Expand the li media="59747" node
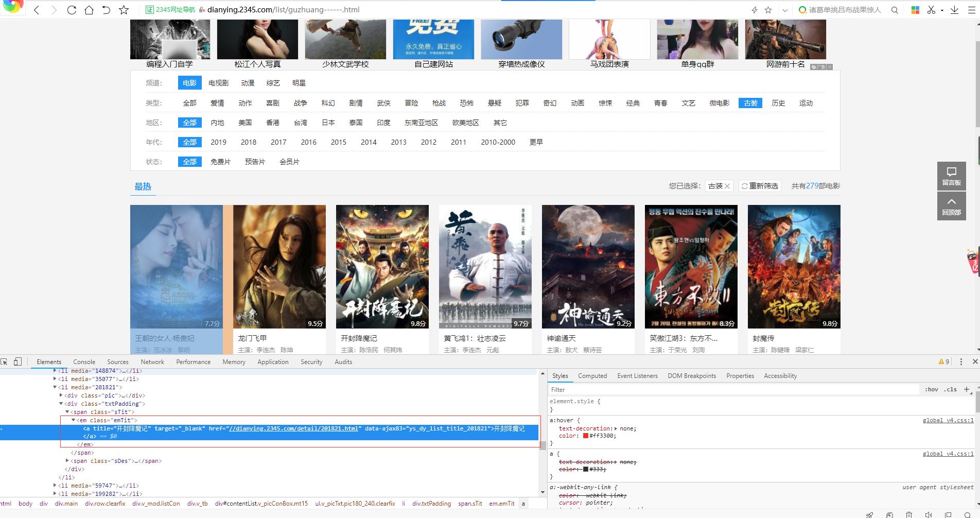The width and height of the screenshot is (980, 518). point(55,486)
